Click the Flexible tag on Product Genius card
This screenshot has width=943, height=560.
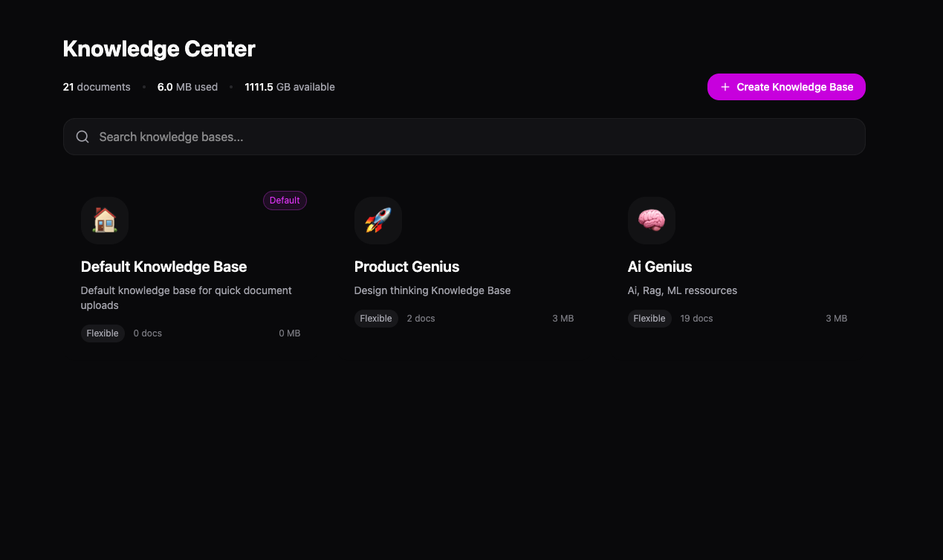(x=376, y=319)
